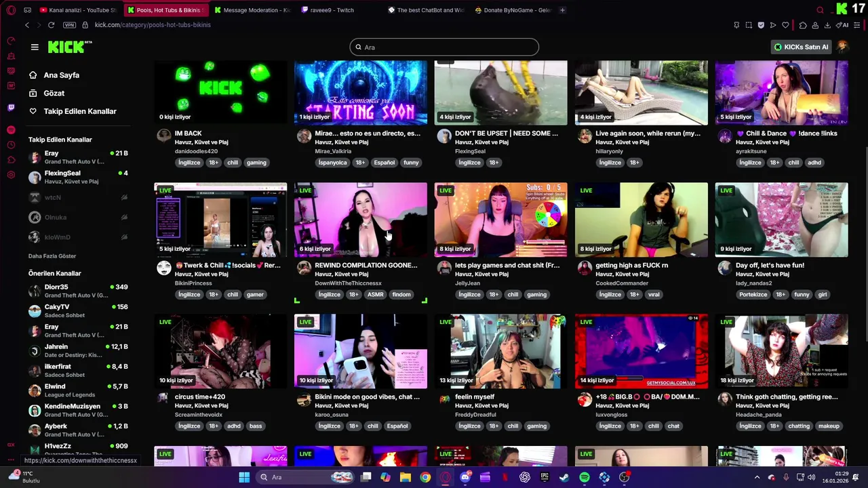The height and width of the screenshot is (488, 868).
Task: Open the Opera GX main menu logo
Action: coord(11,10)
